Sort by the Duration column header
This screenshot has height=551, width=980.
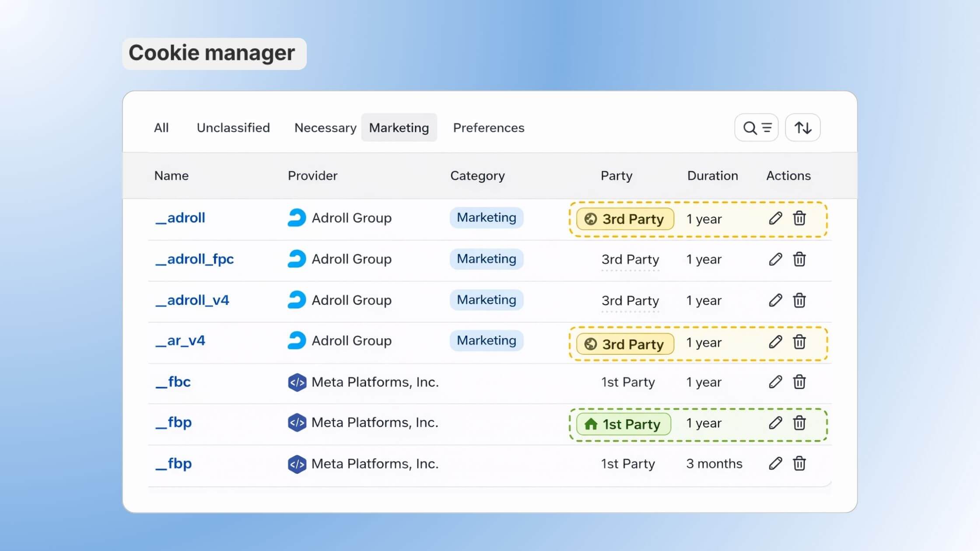pos(712,175)
